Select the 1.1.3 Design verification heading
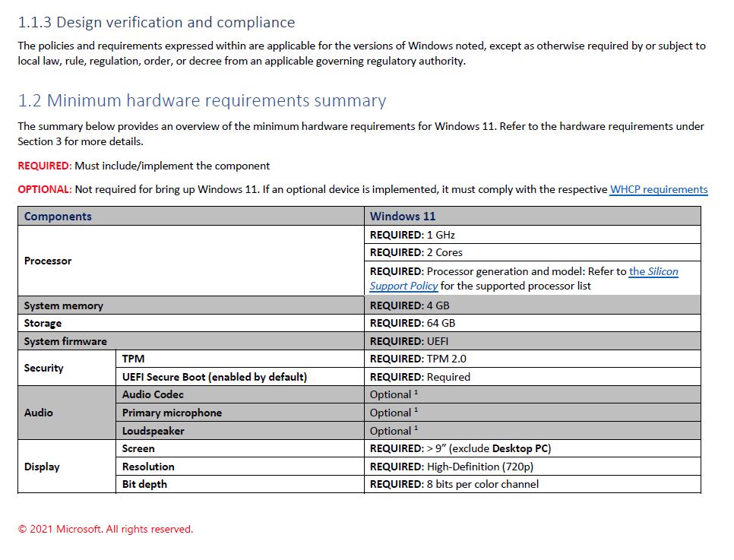The height and width of the screenshot is (560, 734). point(157,23)
